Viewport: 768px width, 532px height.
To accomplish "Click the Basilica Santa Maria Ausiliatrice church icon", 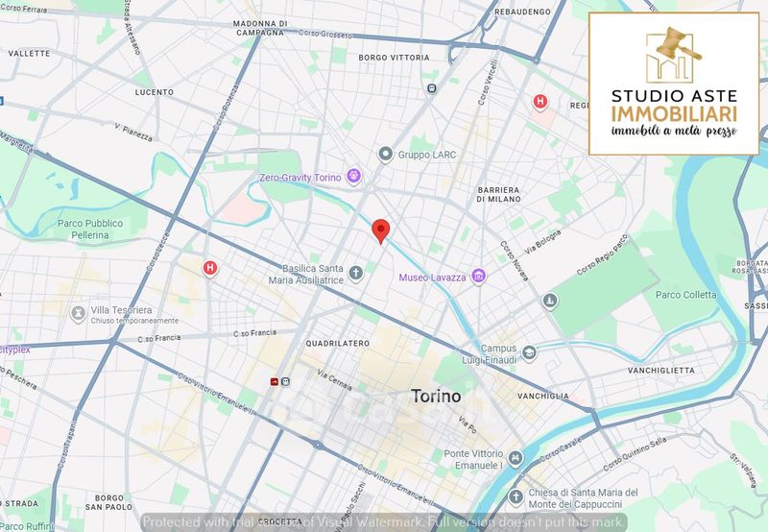I will click(x=355, y=274).
